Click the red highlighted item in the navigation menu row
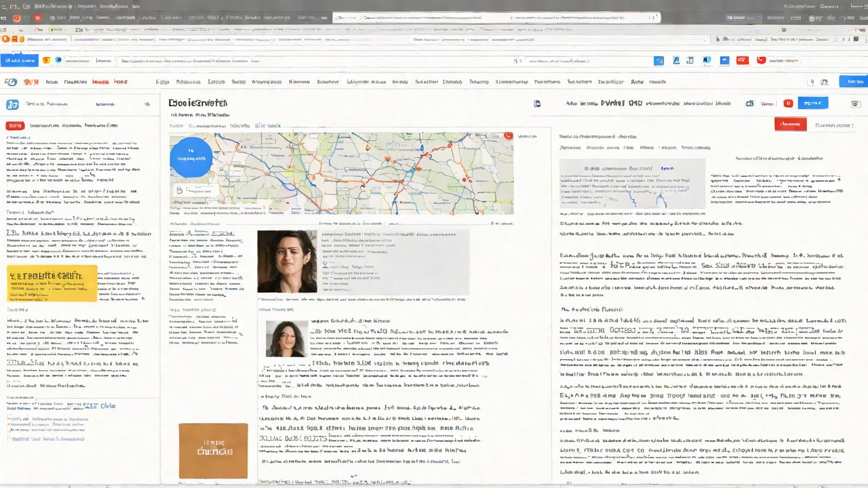The height and width of the screenshot is (488, 868). tap(101, 82)
